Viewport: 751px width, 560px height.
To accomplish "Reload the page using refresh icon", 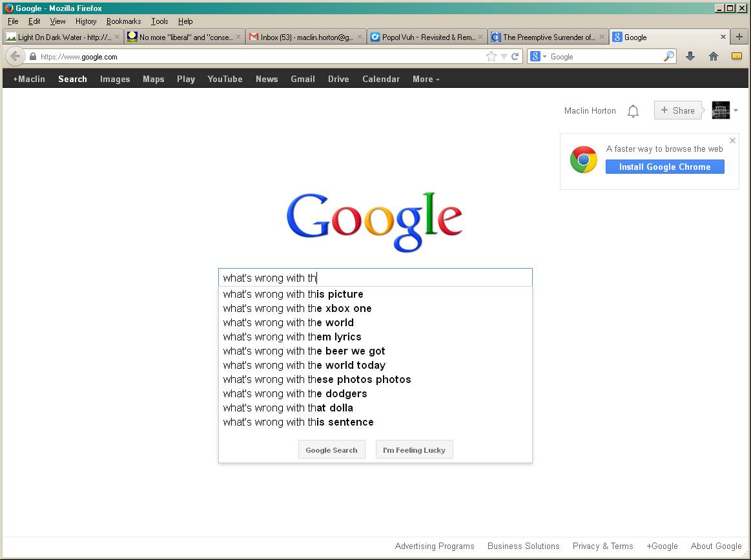I will [x=515, y=56].
